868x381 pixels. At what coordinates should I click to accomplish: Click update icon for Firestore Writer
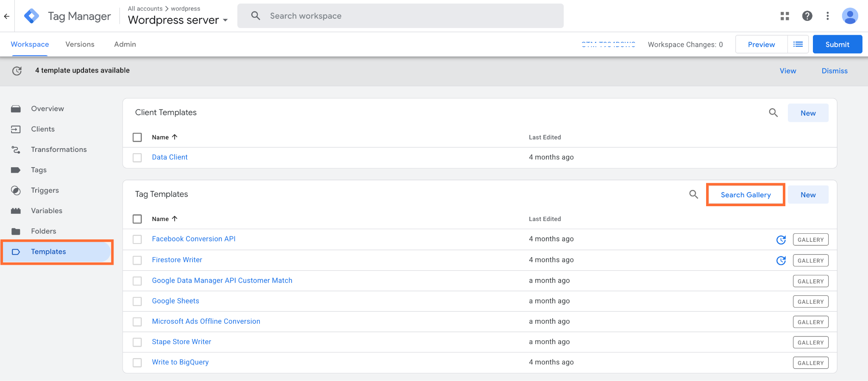pyautogui.click(x=781, y=261)
